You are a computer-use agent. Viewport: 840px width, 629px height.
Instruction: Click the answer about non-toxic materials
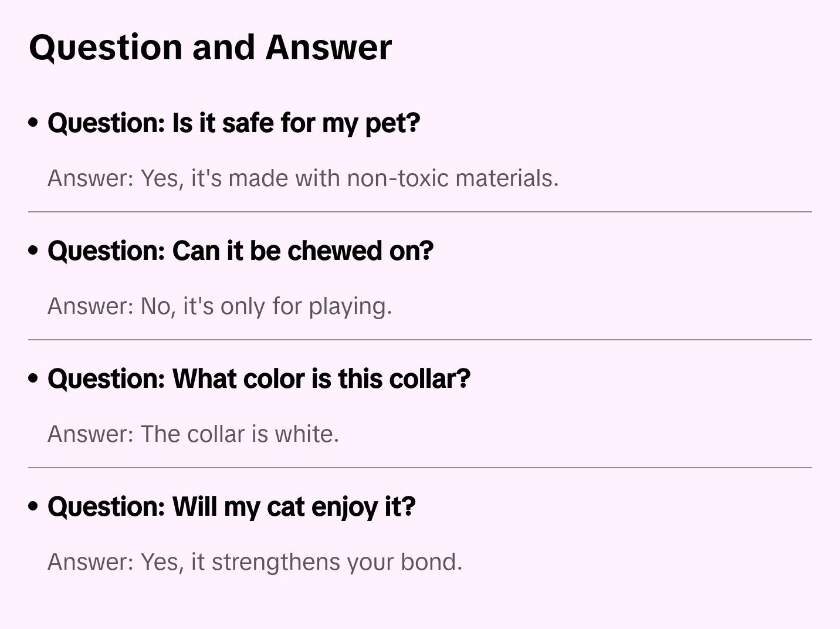303,178
